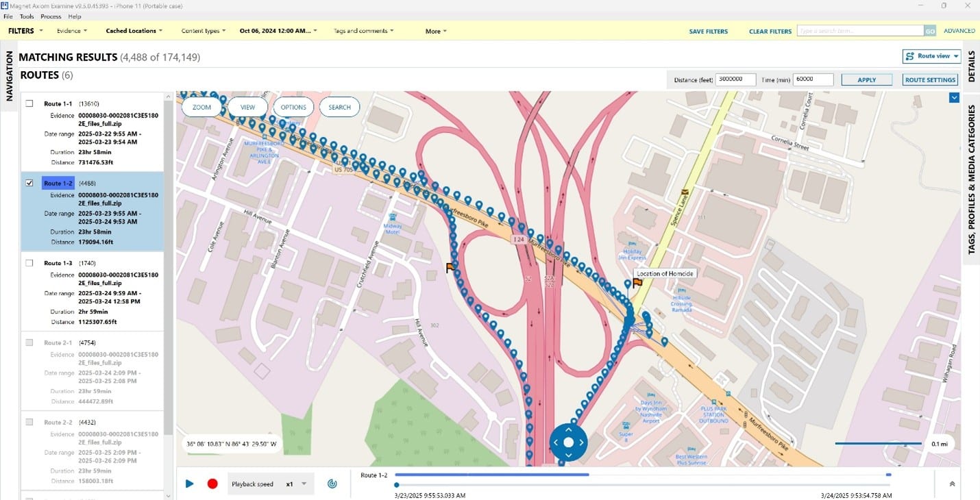Open the Tools menu

pyautogui.click(x=26, y=16)
